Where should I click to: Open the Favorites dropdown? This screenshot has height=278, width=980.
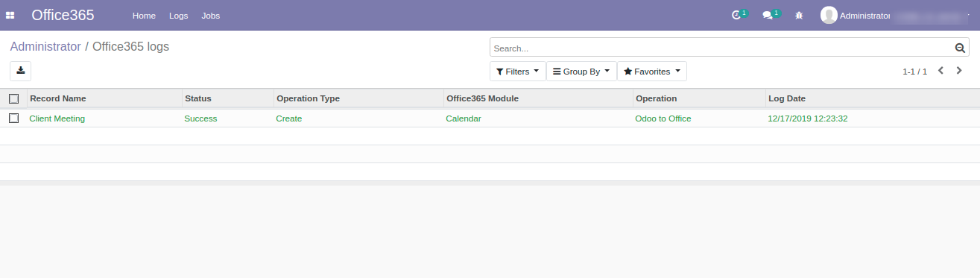(652, 72)
